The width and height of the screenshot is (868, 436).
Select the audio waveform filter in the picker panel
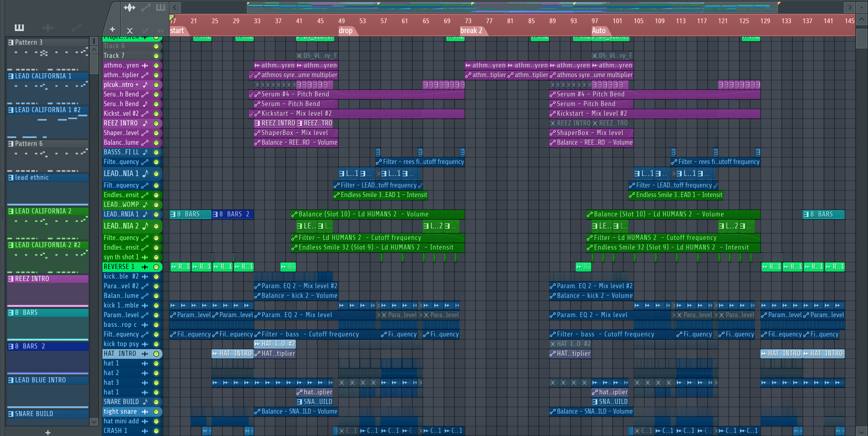[x=48, y=27]
